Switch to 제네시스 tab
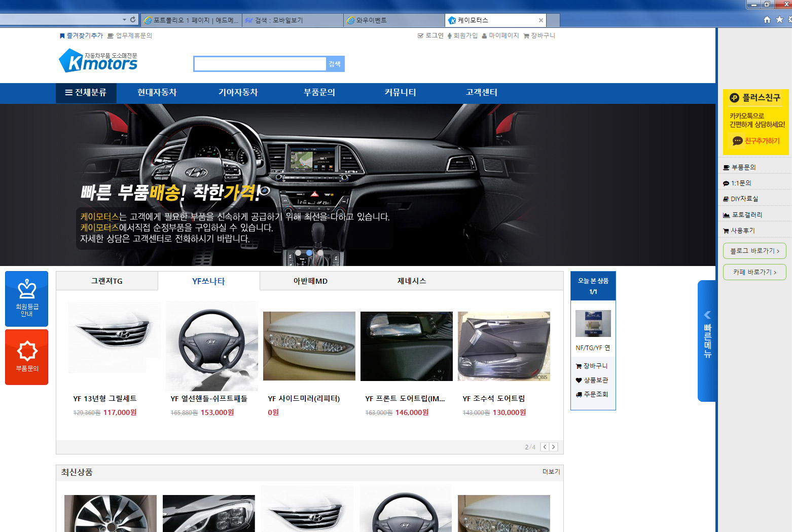This screenshot has height=532, width=792. point(412,281)
